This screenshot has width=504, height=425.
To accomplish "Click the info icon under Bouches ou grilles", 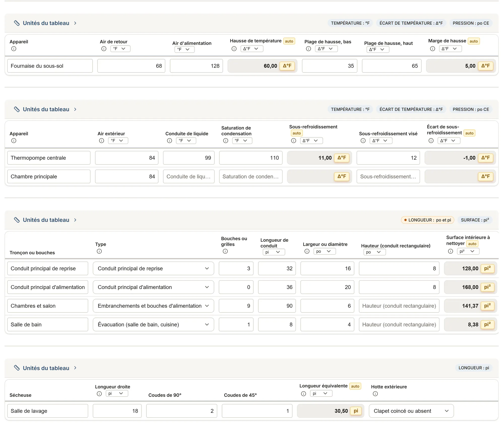I will coord(225,251).
